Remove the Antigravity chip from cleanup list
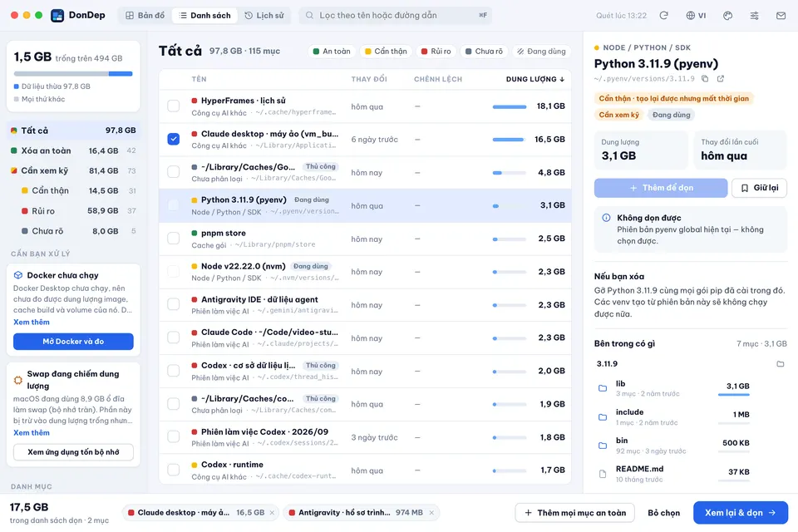The width and height of the screenshot is (798, 532). click(x=431, y=513)
